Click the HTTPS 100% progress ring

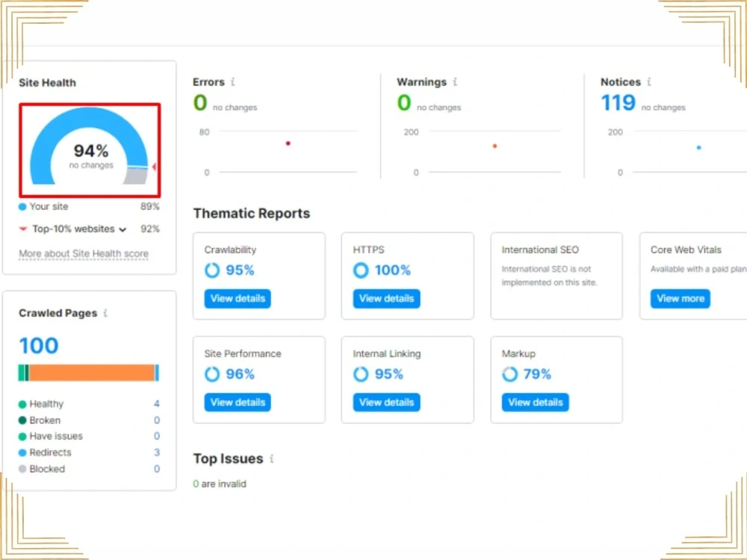tap(361, 270)
